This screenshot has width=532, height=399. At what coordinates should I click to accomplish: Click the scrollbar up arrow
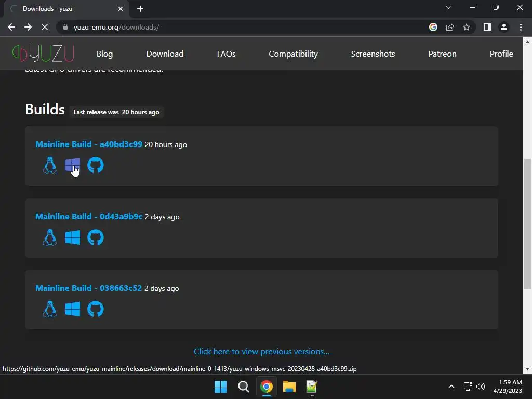(x=527, y=42)
